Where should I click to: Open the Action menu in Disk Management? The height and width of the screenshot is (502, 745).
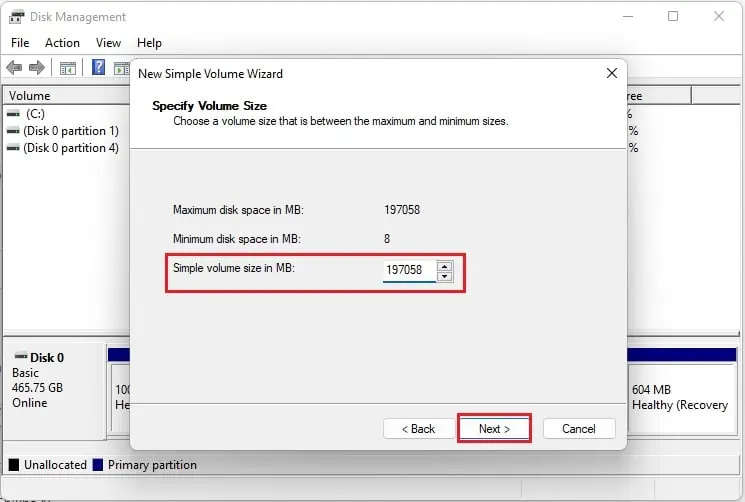tap(62, 43)
